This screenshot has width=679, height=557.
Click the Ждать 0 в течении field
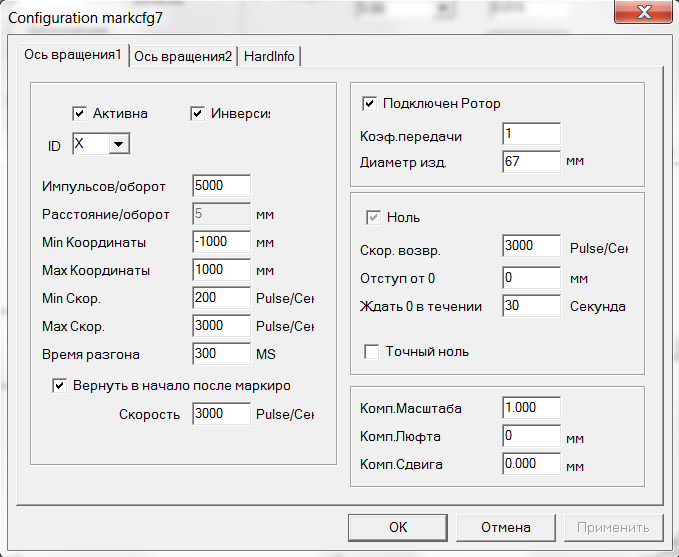click(531, 306)
